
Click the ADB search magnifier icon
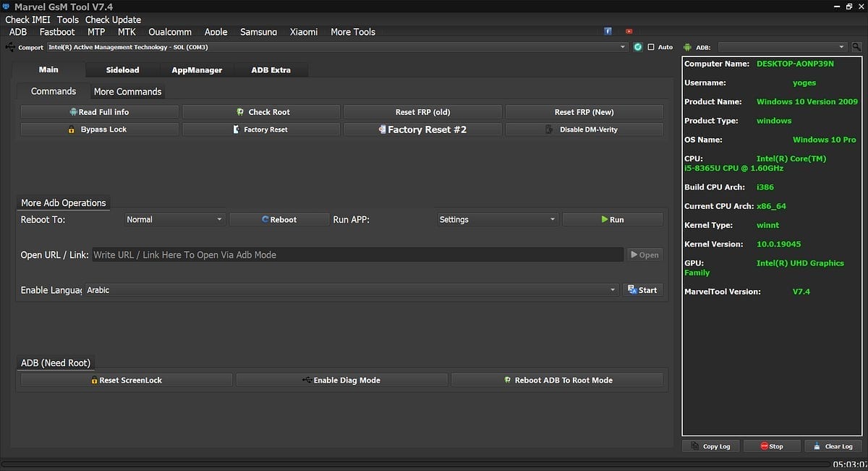click(856, 47)
